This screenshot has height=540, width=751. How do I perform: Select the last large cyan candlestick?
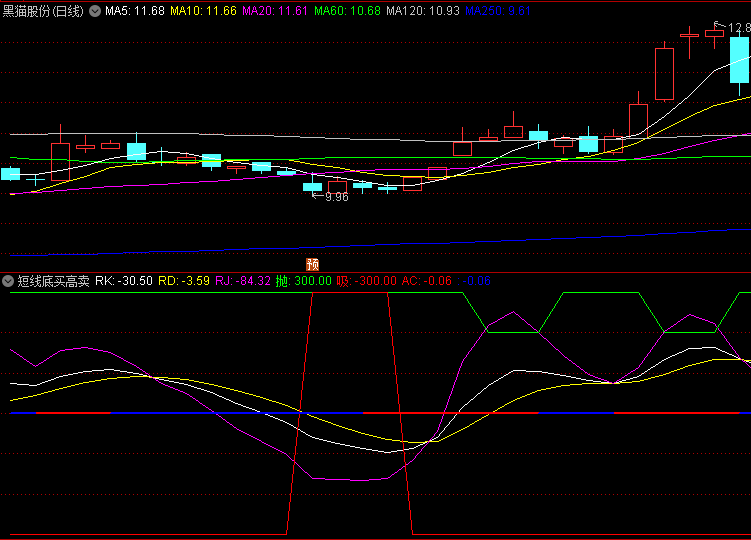click(739, 60)
